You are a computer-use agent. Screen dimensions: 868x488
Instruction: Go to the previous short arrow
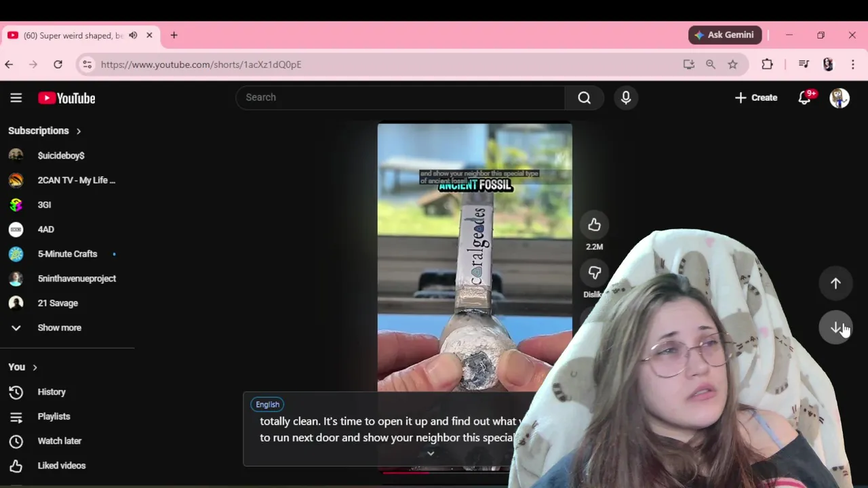tap(835, 284)
